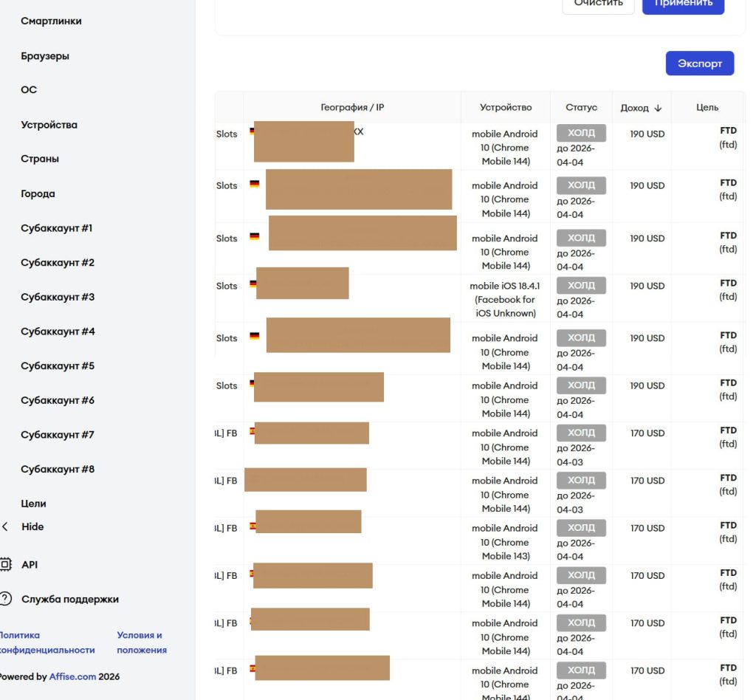The height and width of the screenshot is (700, 756).
Task: Click ХОЛД status badge in first row
Action: click(581, 133)
